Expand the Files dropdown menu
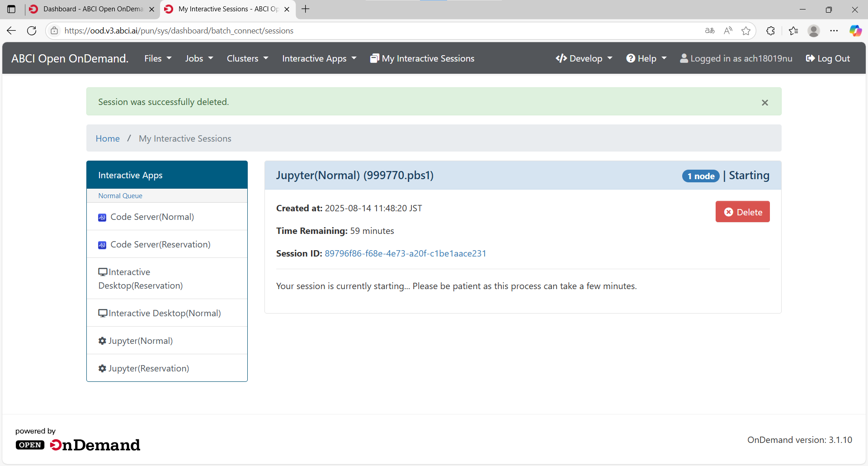The width and height of the screenshot is (868, 466). 158,58
